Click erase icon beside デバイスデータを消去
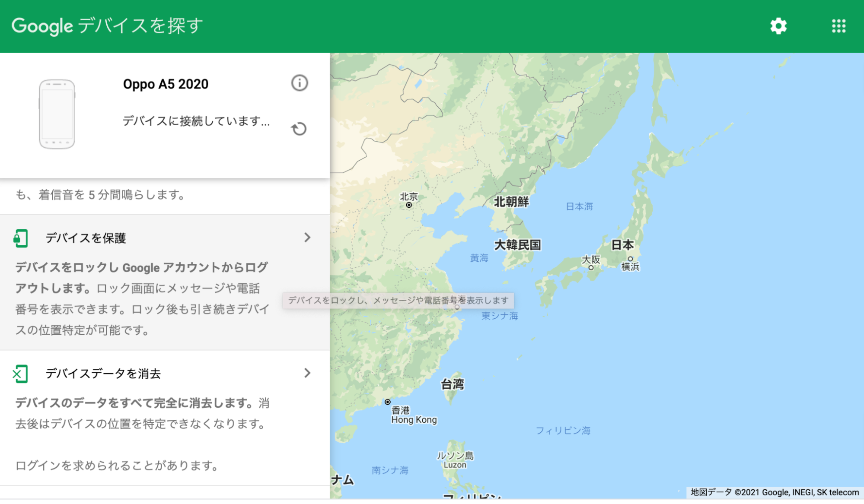Viewport: 864px width, 504px height. 20,374
